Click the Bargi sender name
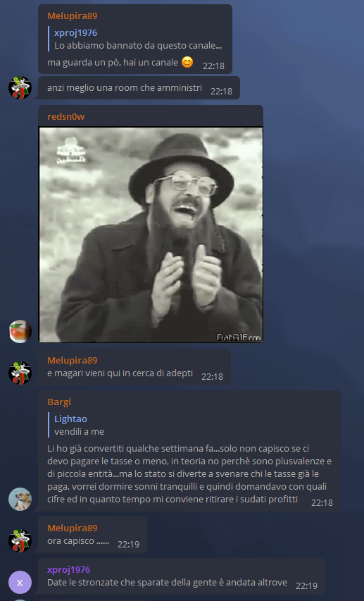Viewport: 364px width, 601px height. tap(59, 402)
